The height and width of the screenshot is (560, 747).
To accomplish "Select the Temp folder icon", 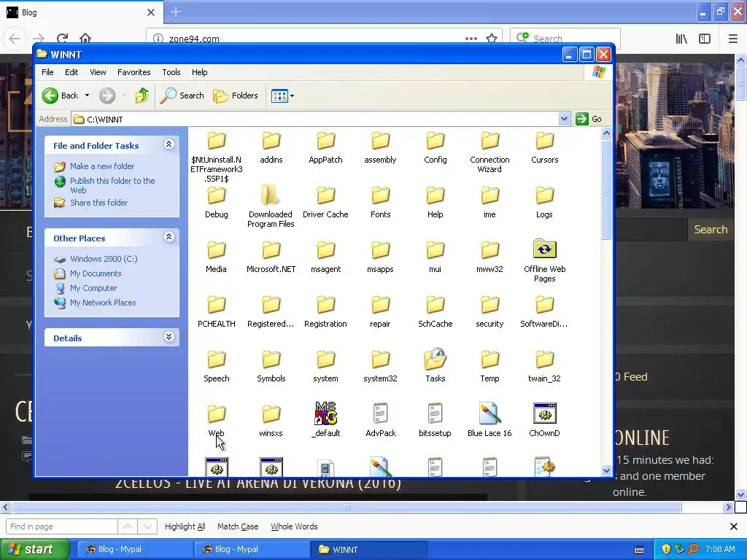I will pos(489,360).
